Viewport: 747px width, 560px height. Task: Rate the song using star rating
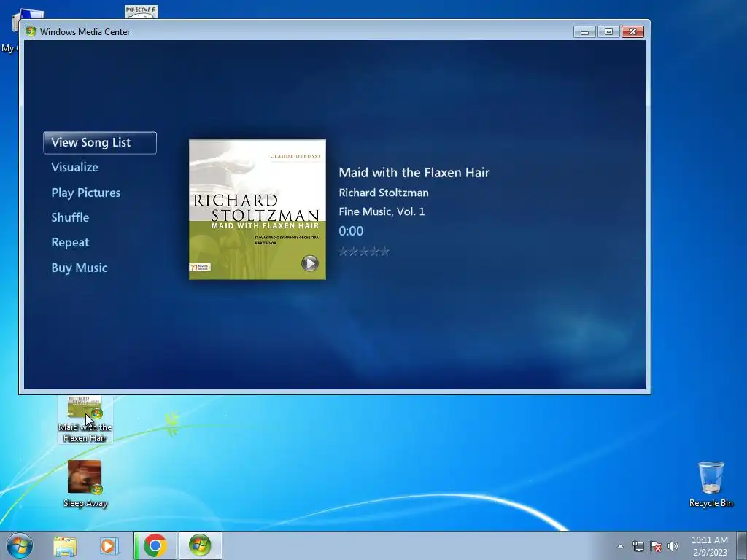point(364,252)
